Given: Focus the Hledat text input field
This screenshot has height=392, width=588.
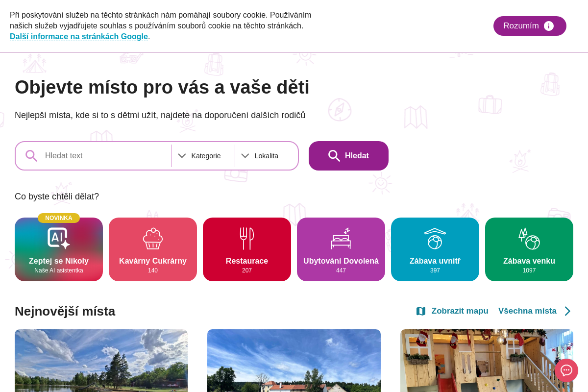Looking at the screenshot, I should coord(105,156).
